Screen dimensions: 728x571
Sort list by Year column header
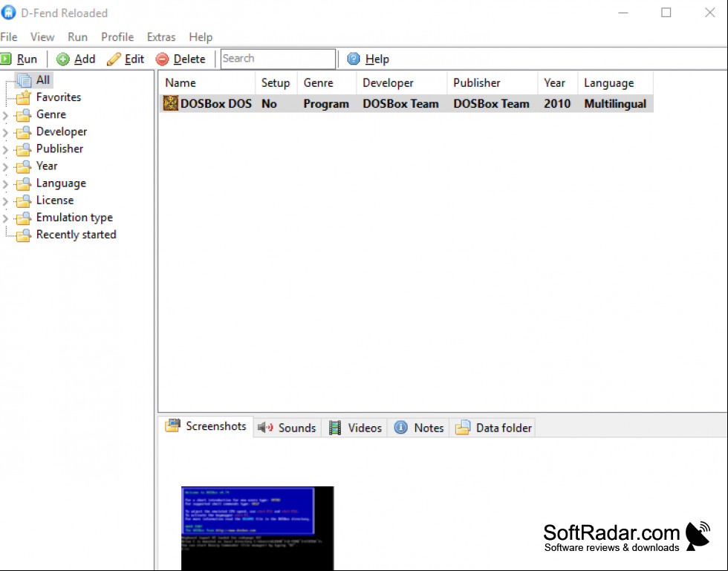558,82
